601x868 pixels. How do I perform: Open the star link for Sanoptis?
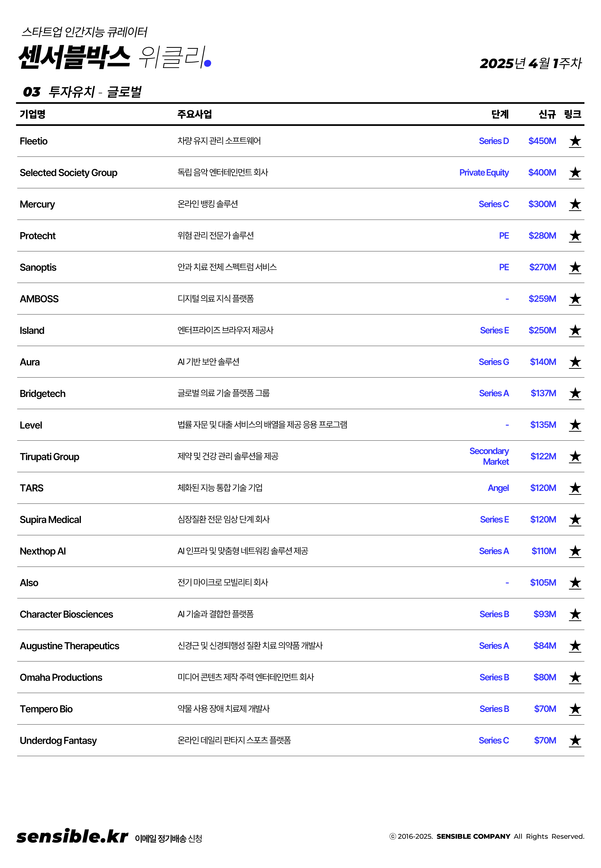pos(575,267)
